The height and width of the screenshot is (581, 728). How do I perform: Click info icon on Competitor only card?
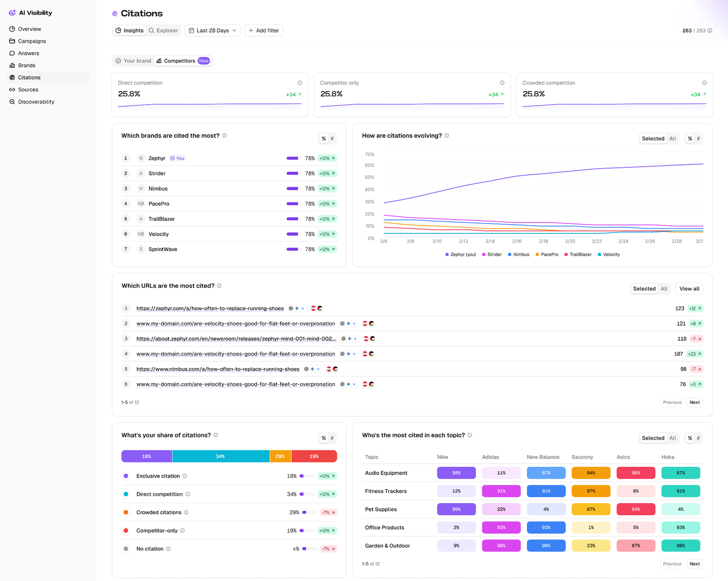pos(502,83)
